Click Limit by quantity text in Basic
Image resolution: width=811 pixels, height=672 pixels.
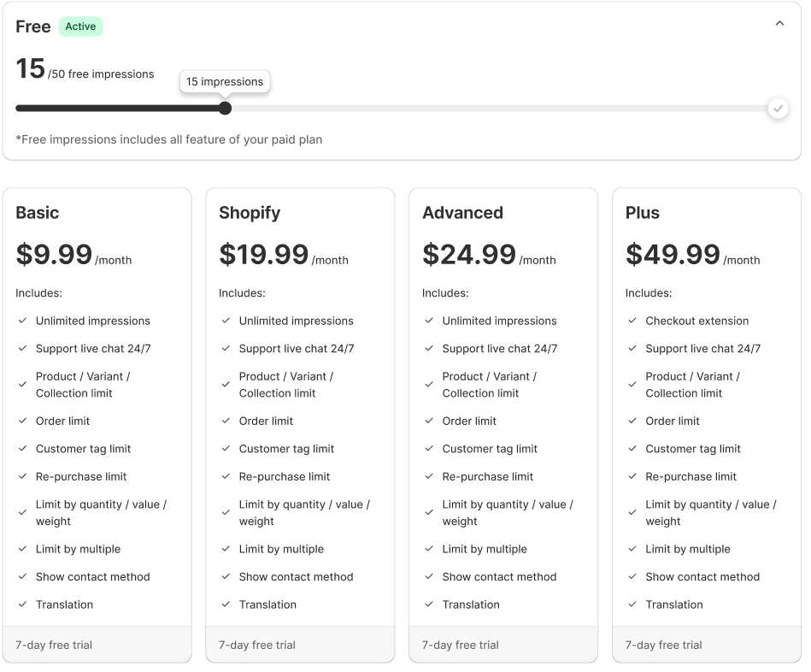click(101, 513)
